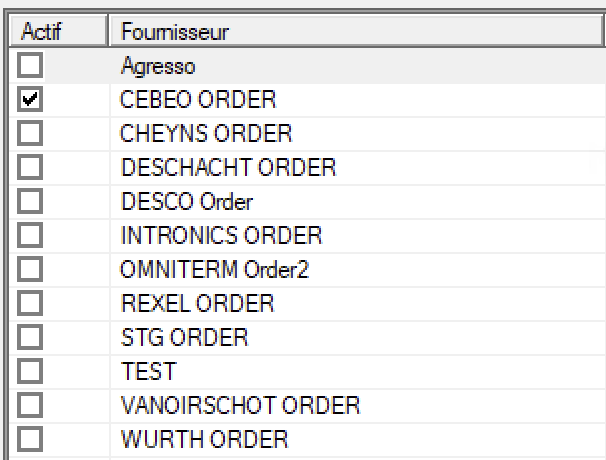Uncheck the CEBEO ORDER checkbox
This screenshot has width=606, height=460.
click(x=30, y=99)
